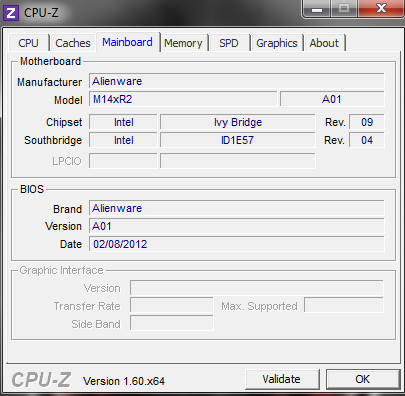The height and width of the screenshot is (396, 405).
Task: Click the BIOS Brand field Alienware
Action: 237,208
